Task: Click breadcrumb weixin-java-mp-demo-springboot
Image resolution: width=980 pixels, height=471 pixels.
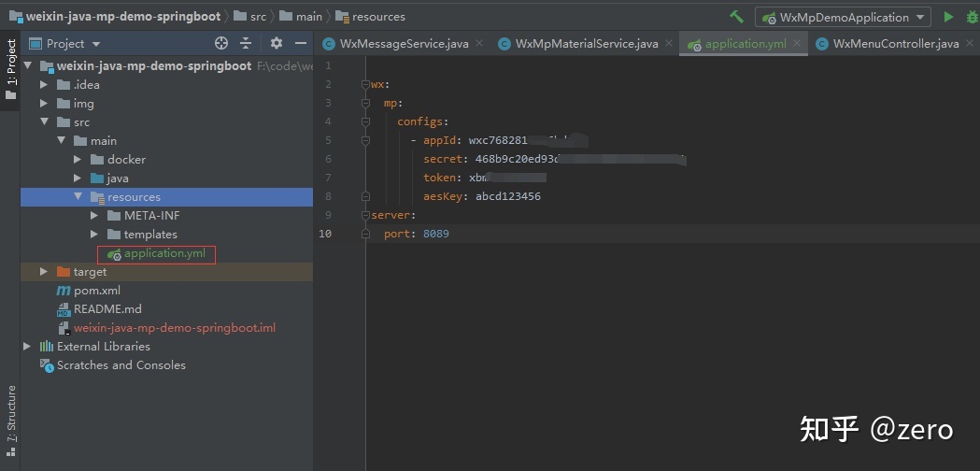Action: pyautogui.click(x=123, y=16)
